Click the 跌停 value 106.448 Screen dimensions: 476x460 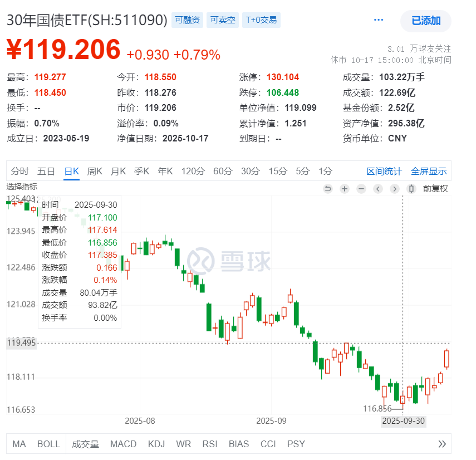click(283, 92)
